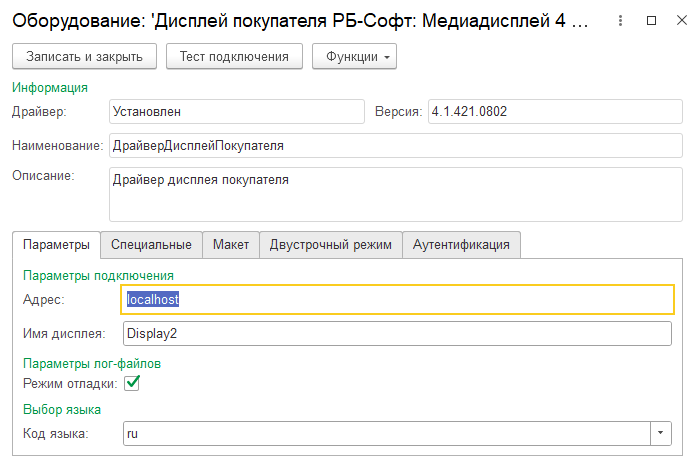Open the 'Специальные' tab
The height and width of the screenshot is (465, 700).
151,245
